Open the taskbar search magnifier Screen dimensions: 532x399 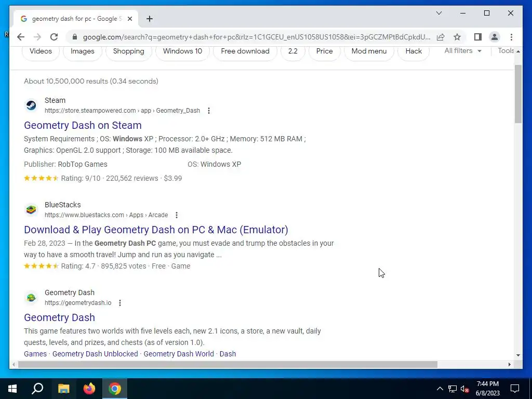37,389
